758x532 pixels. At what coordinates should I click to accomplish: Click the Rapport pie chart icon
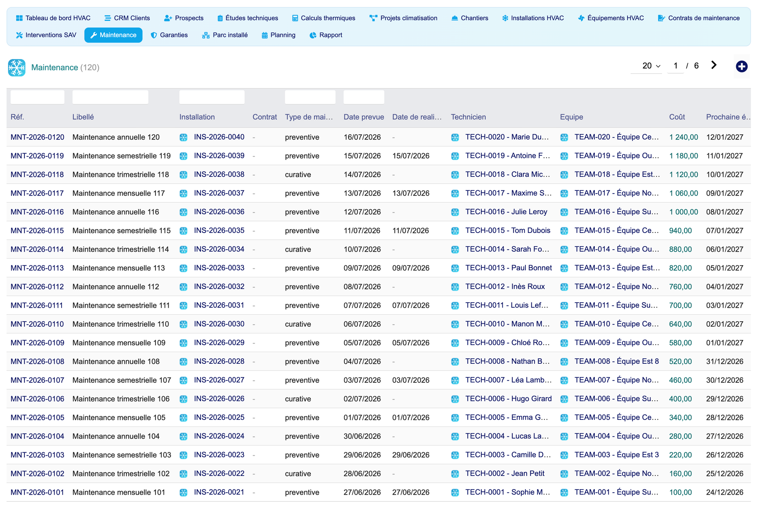point(313,35)
